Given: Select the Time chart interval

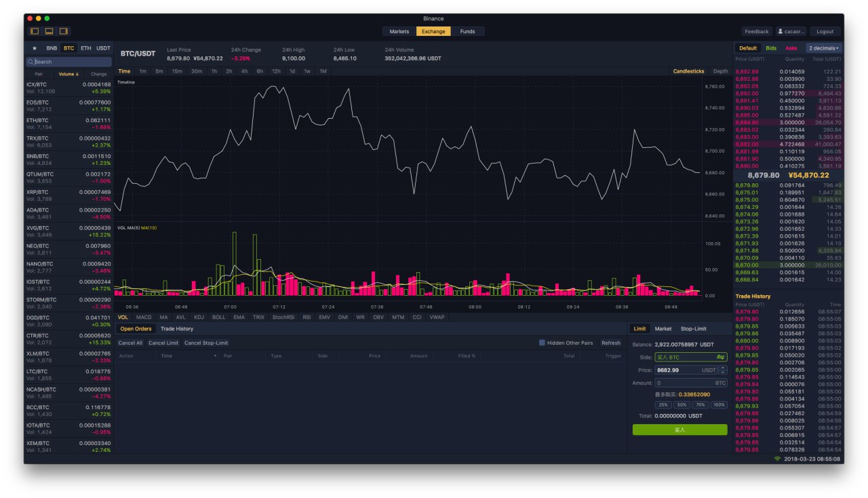Looking at the screenshot, I should (x=124, y=71).
